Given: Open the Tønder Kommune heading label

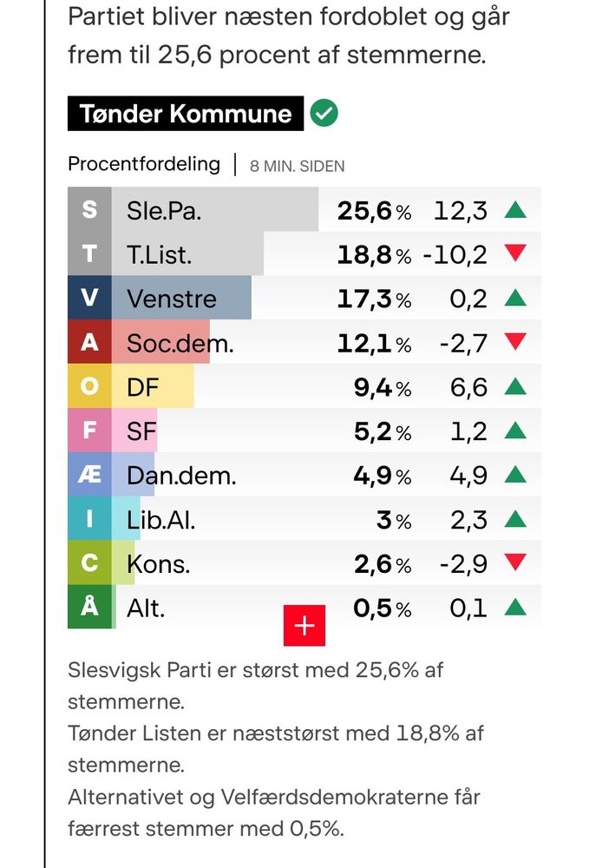Looking at the screenshot, I should tap(186, 114).
